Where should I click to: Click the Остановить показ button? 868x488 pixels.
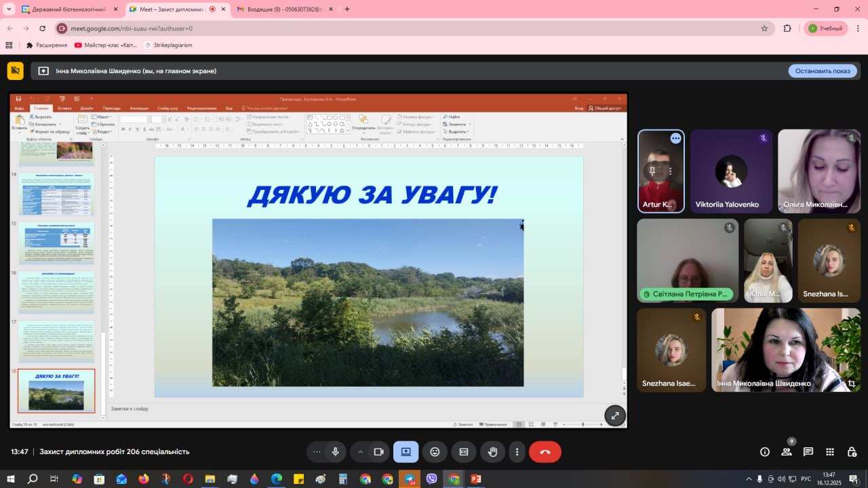point(822,71)
